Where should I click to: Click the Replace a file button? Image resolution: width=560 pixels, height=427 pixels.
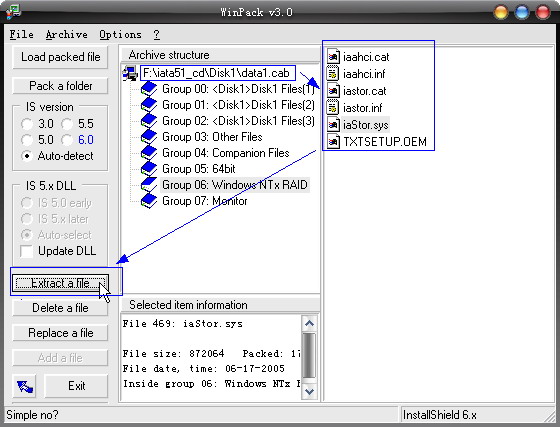click(60, 333)
